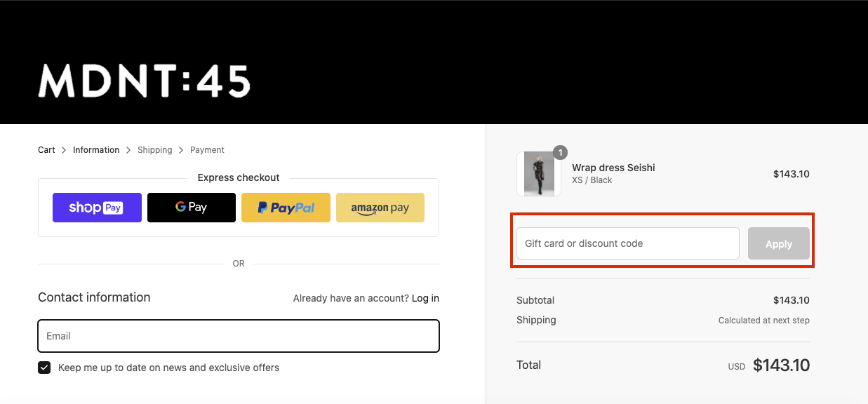Jump to the Shipping breadcrumb step
Screen dimensions: 868x404
point(155,150)
